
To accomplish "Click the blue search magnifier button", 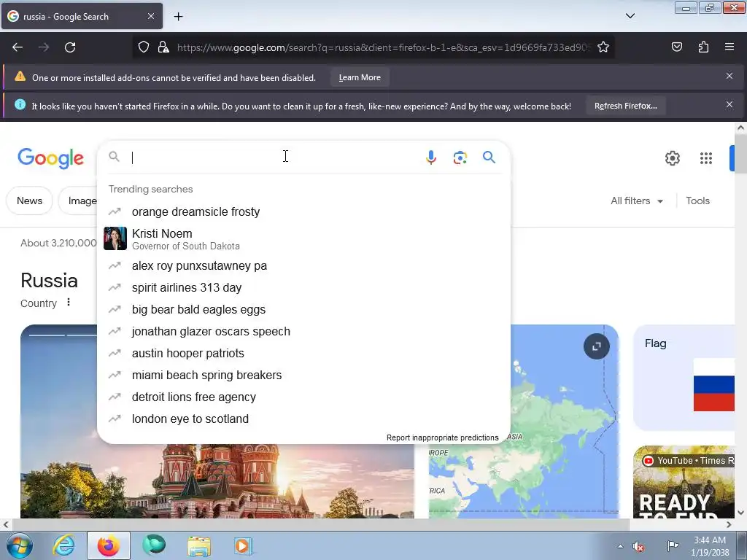I will tap(489, 157).
